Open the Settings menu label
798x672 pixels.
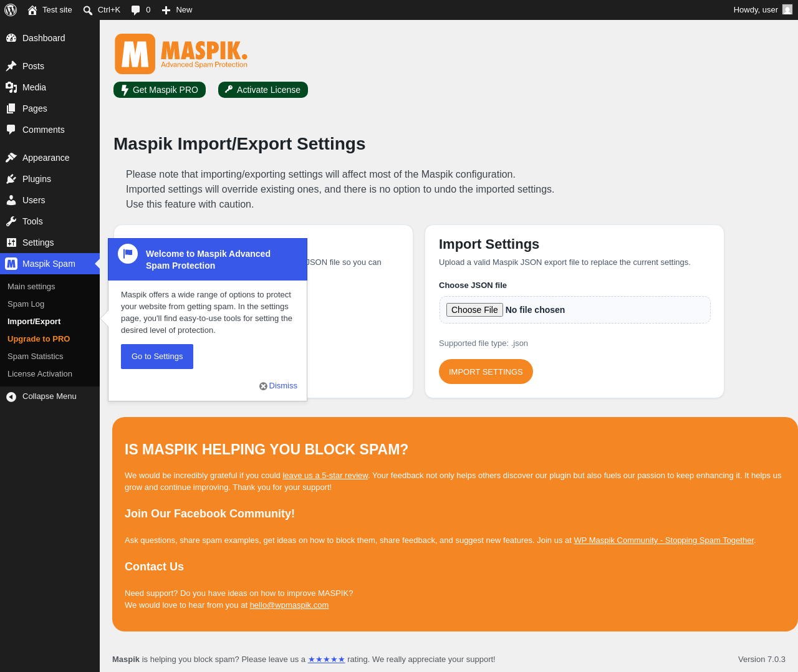tap(38, 242)
